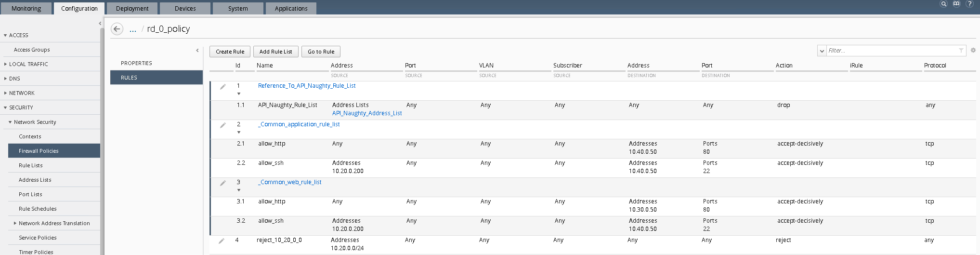
Task: Click the back arrow beside rd_0_policy
Action: (117, 29)
